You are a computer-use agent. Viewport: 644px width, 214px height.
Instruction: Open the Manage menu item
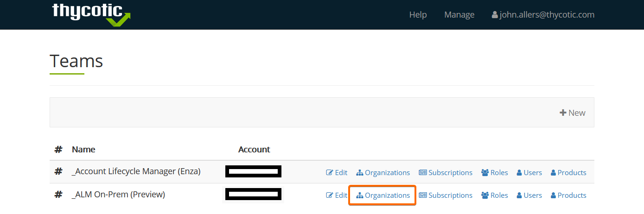click(459, 15)
